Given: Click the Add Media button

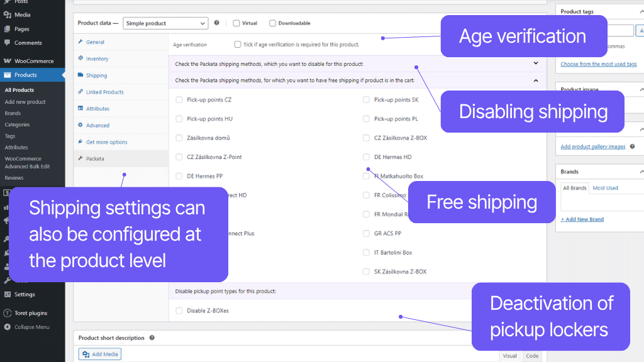Looking at the screenshot, I should pyautogui.click(x=100, y=354).
